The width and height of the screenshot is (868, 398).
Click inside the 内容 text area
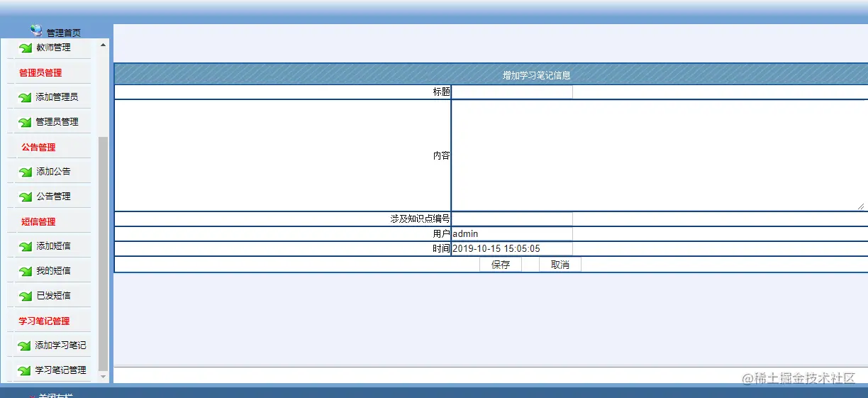coord(659,155)
